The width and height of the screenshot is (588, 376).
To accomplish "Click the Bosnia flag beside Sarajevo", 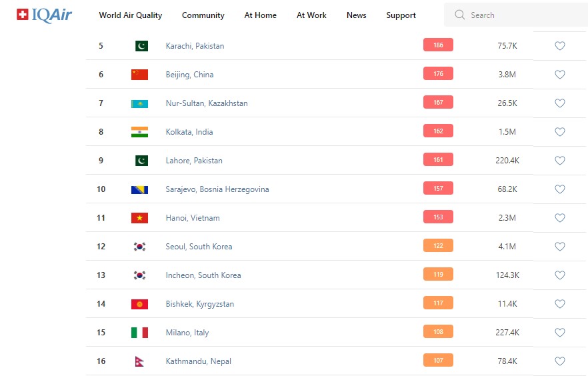I will click(139, 189).
